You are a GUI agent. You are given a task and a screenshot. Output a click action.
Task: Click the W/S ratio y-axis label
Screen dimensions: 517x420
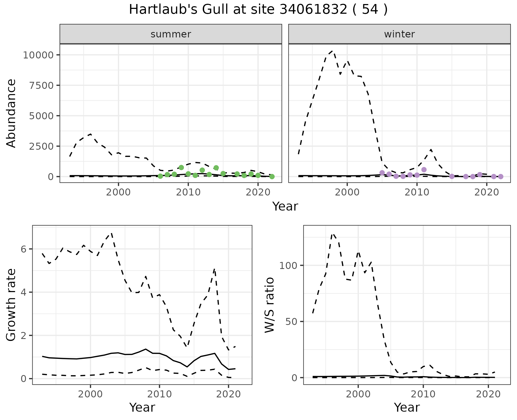(270, 305)
